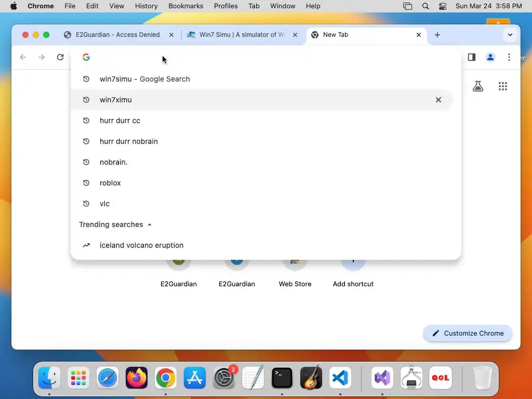Open purple Visual Studio from the Dock
The image size is (532, 399).
[382, 378]
